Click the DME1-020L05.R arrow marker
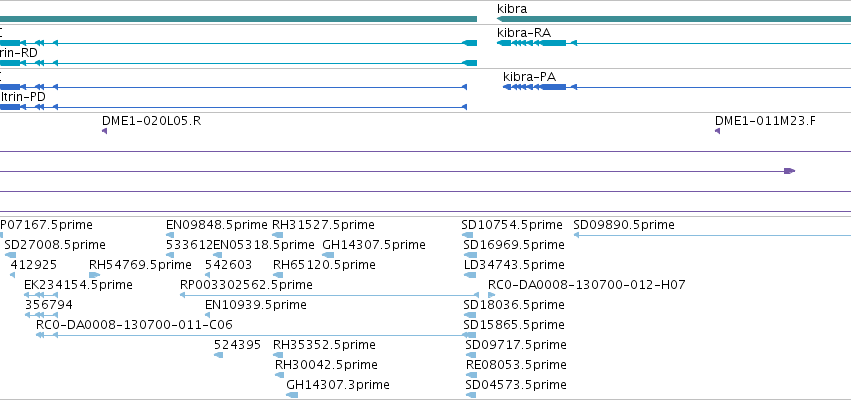This screenshot has height=400, width=851. [x=104, y=131]
